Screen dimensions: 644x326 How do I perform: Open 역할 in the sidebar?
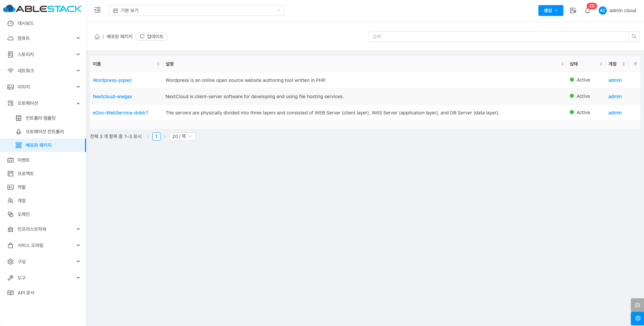[x=43, y=187]
